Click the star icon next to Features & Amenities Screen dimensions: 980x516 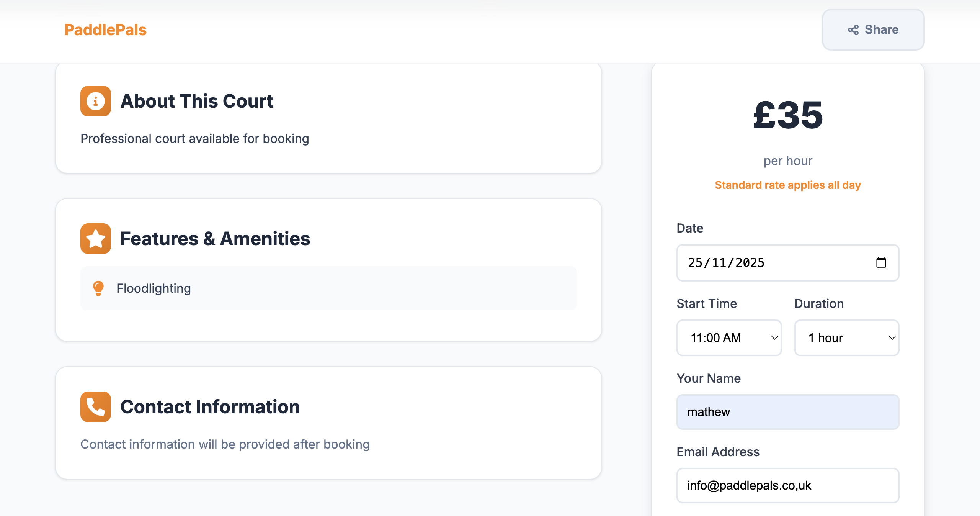[95, 239]
